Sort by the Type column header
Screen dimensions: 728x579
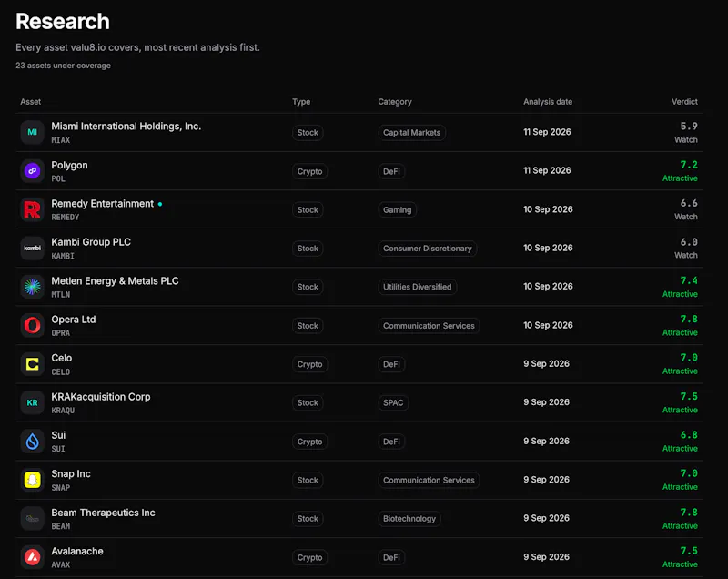click(x=301, y=102)
